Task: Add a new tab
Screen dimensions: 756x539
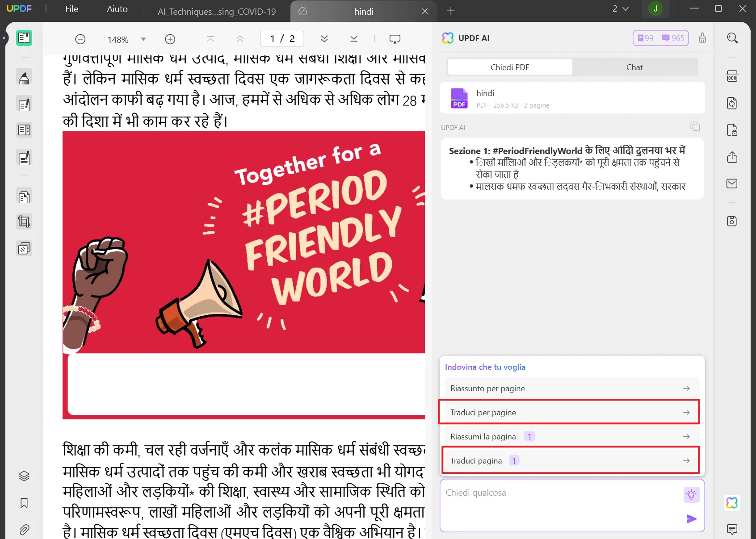Action: point(451,11)
